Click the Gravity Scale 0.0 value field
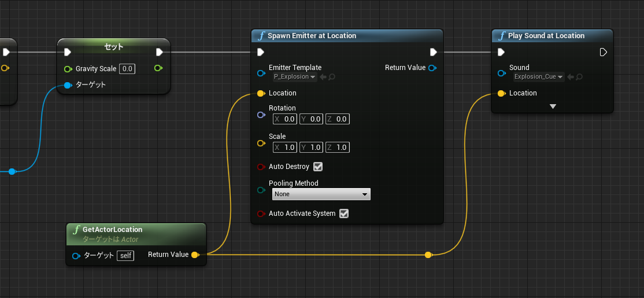The height and width of the screenshot is (298, 644). pyautogui.click(x=127, y=69)
